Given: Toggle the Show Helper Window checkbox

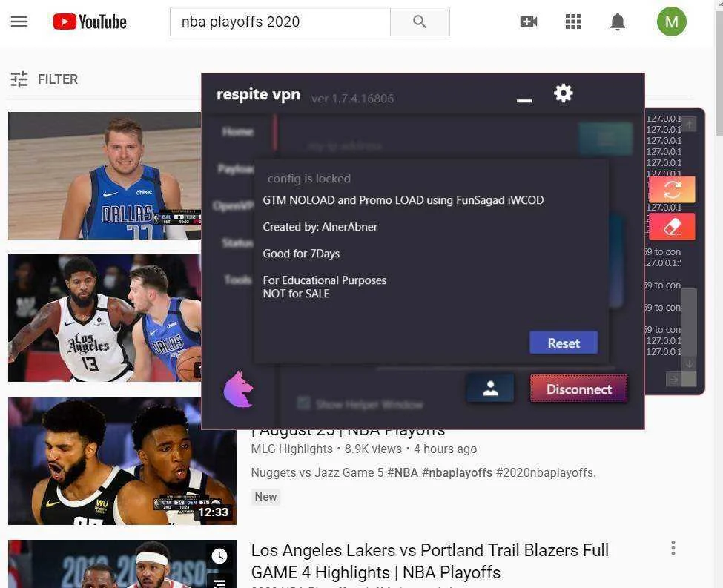Looking at the screenshot, I should pyautogui.click(x=304, y=403).
